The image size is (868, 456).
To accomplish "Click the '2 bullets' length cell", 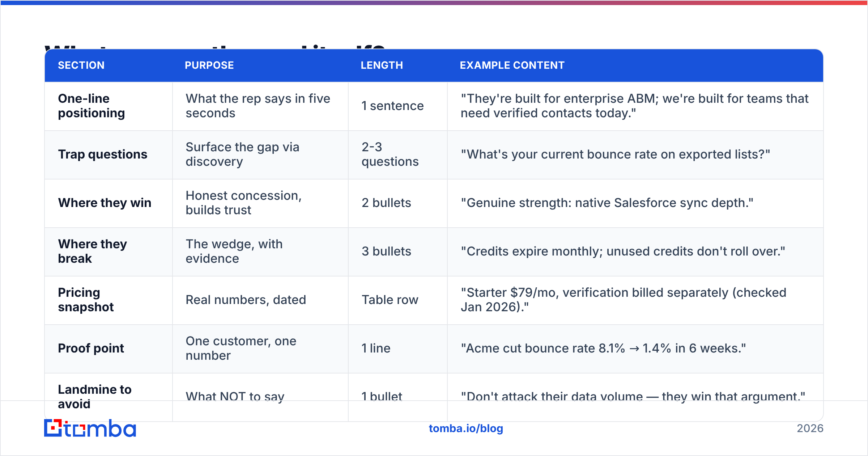I will (x=398, y=203).
